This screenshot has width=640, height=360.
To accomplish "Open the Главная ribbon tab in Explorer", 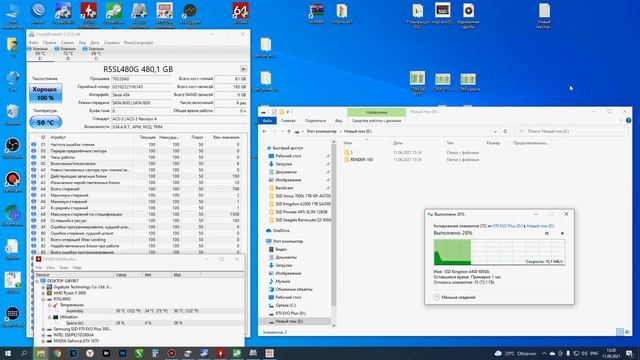I will 288,121.
